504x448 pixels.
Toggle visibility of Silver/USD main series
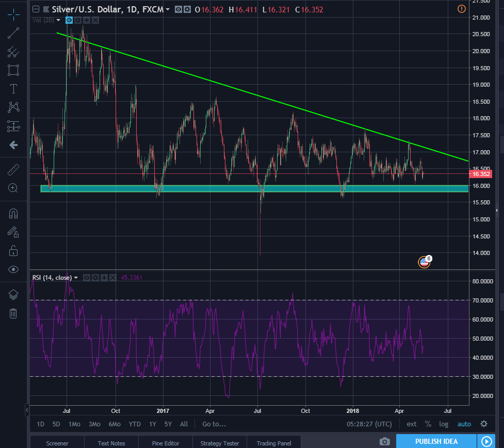178,9
